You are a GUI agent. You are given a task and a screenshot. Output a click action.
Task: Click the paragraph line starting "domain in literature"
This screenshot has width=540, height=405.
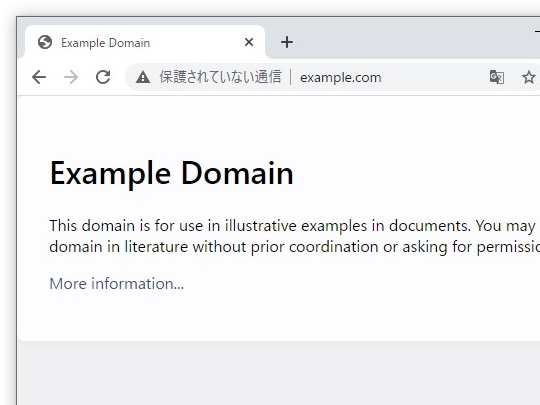click(294, 247)
